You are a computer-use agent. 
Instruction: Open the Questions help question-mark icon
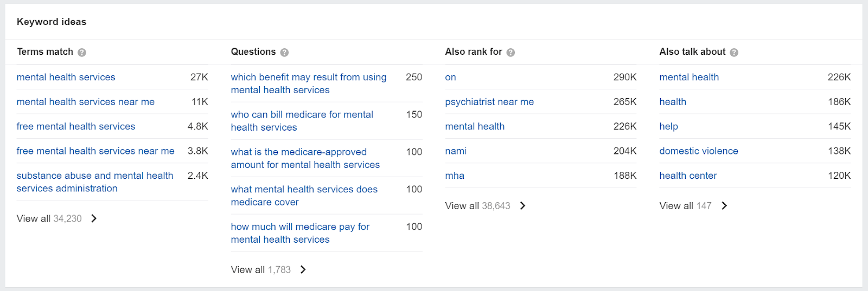284,53
